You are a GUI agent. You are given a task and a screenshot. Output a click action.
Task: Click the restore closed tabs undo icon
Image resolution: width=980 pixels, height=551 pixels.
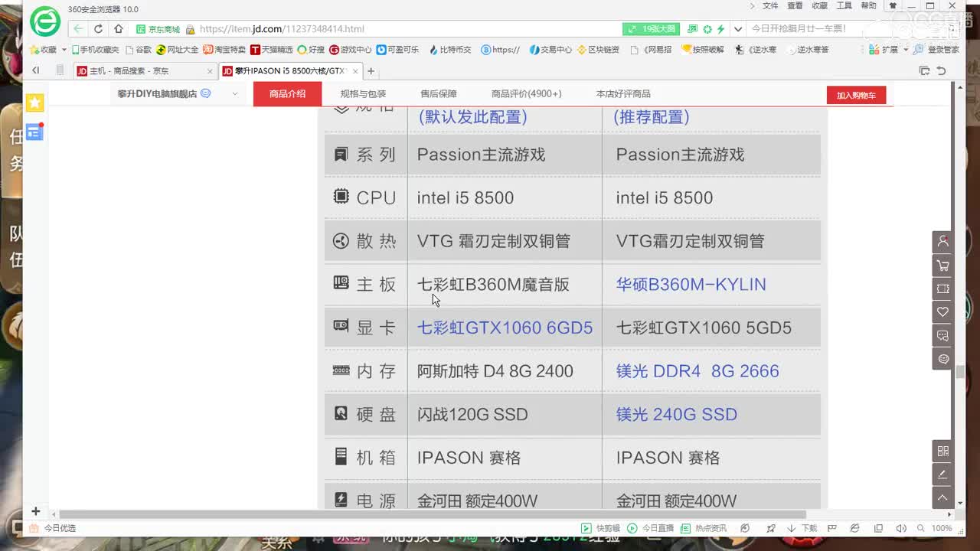pyautogui.click(x=941, y=70)
